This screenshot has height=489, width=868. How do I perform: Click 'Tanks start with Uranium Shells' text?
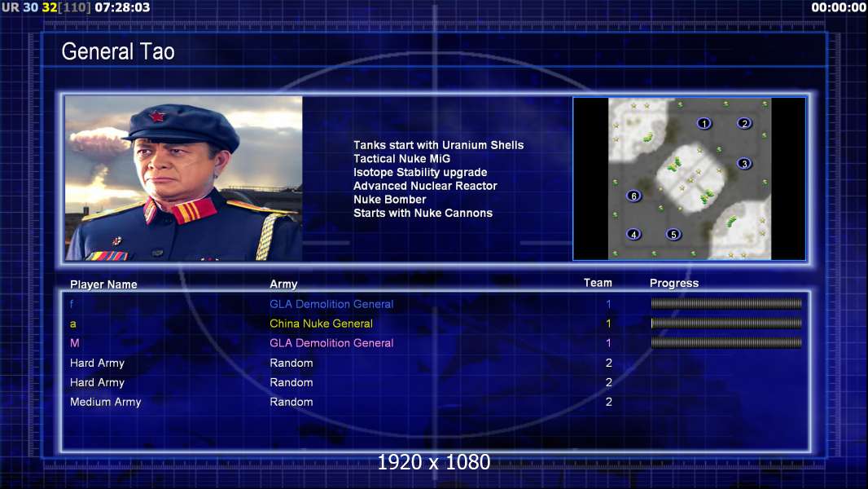pos(438,145)
